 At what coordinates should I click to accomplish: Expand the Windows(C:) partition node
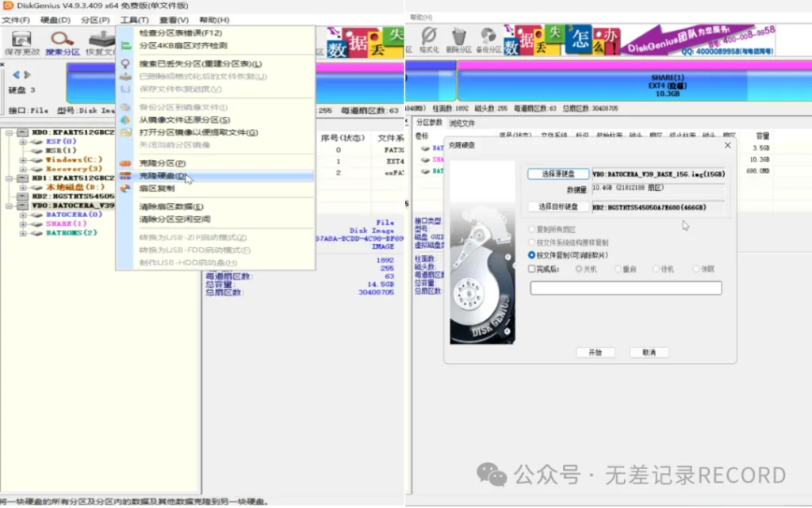(23, 160)
